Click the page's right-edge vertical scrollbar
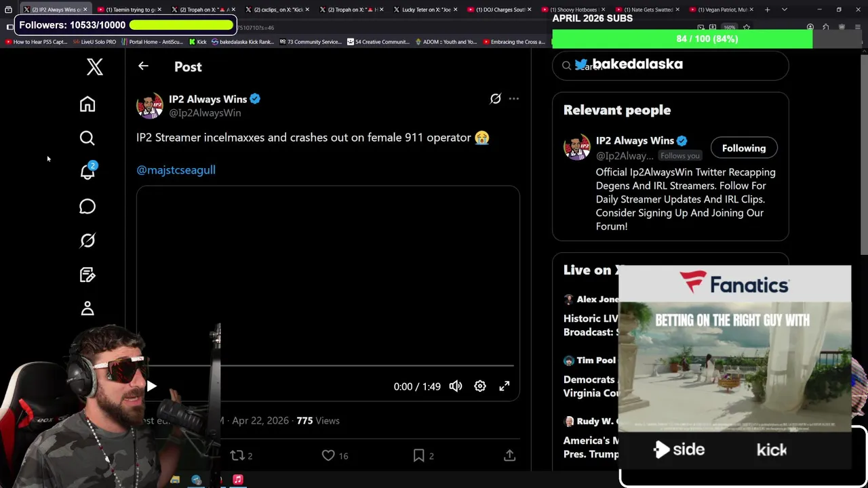The width and height of the screenshot is (868, 488). coord(864,156)
